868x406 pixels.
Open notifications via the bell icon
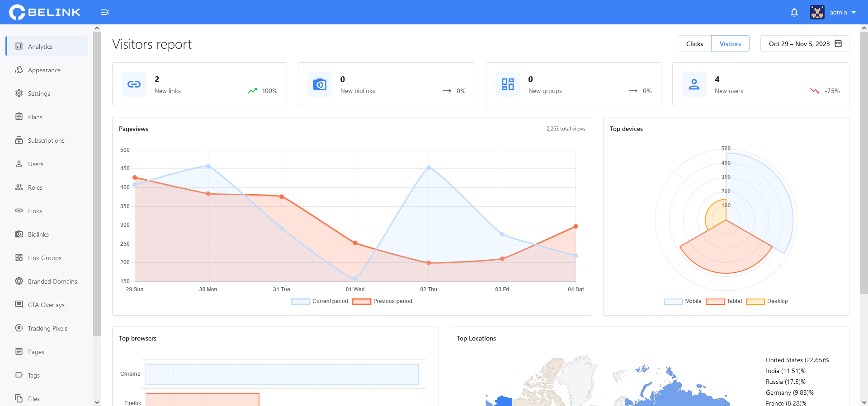pyautogui.click(x=794, y=12)
